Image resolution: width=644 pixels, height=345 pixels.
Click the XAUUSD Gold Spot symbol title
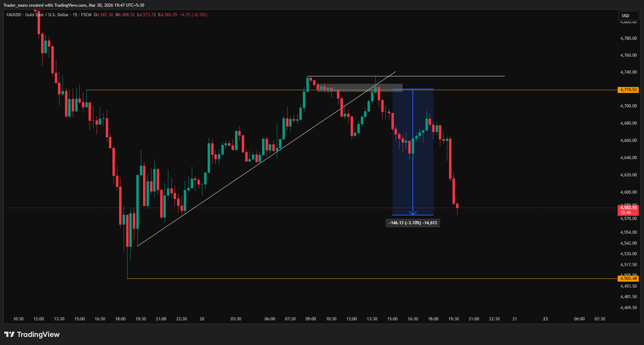click(x=48, y=15)
